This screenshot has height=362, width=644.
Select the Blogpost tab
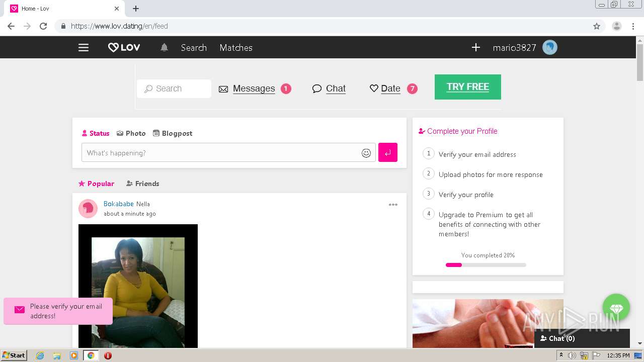tap(173, 133)
